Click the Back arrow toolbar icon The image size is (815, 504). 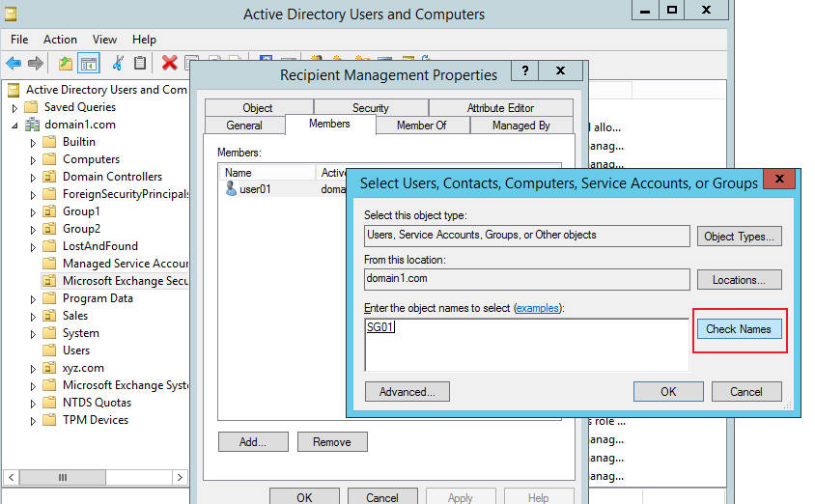(14, 64)
